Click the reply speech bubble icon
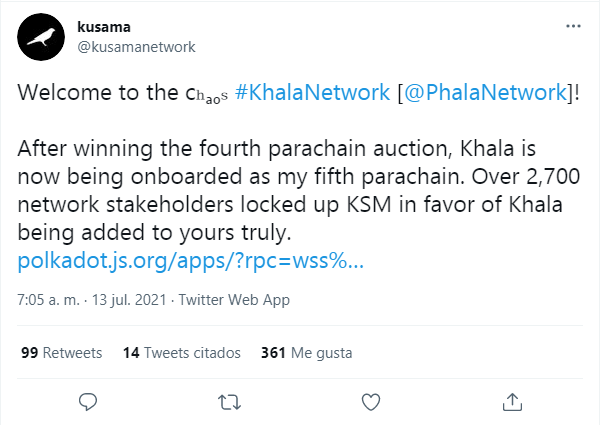 (87, 401)
